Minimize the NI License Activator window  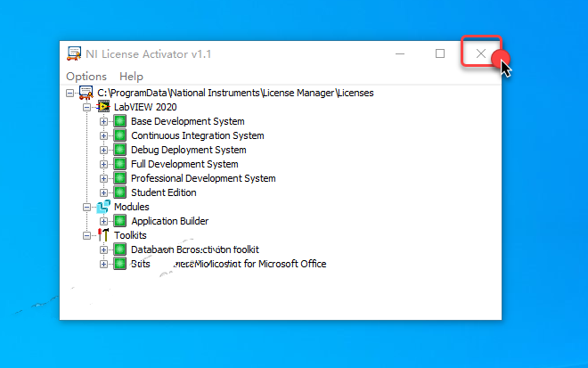pos(400,53)
